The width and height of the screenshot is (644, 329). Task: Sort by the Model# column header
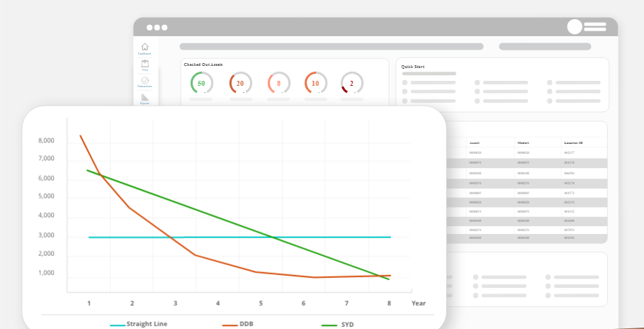(524, 143)
